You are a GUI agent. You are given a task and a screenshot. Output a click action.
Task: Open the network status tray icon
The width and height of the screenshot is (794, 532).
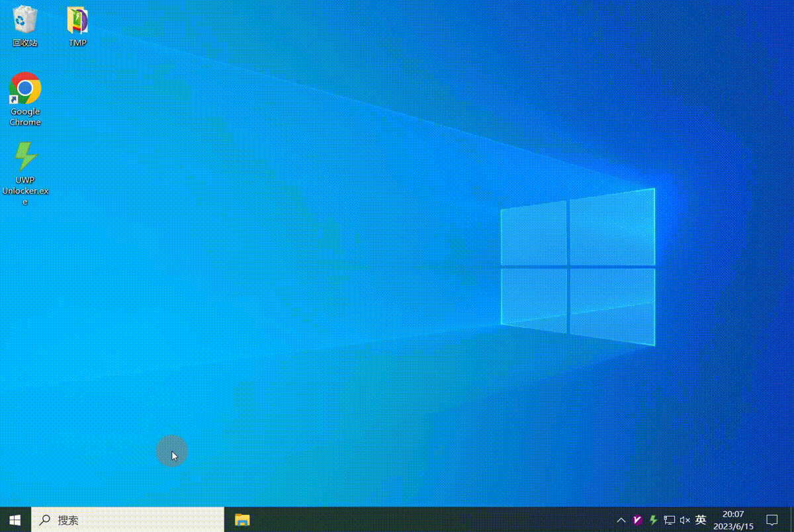669,520
